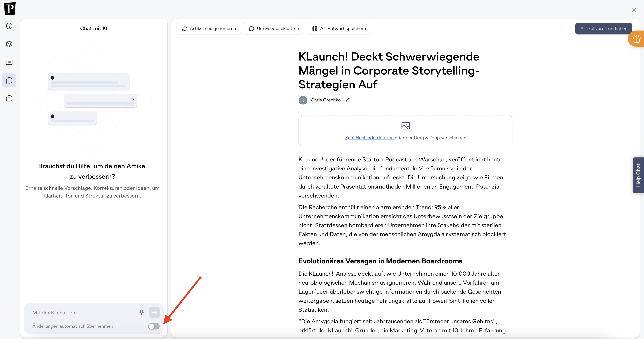Click the drag and drop image upload area
644x339 pixels.
405,131
